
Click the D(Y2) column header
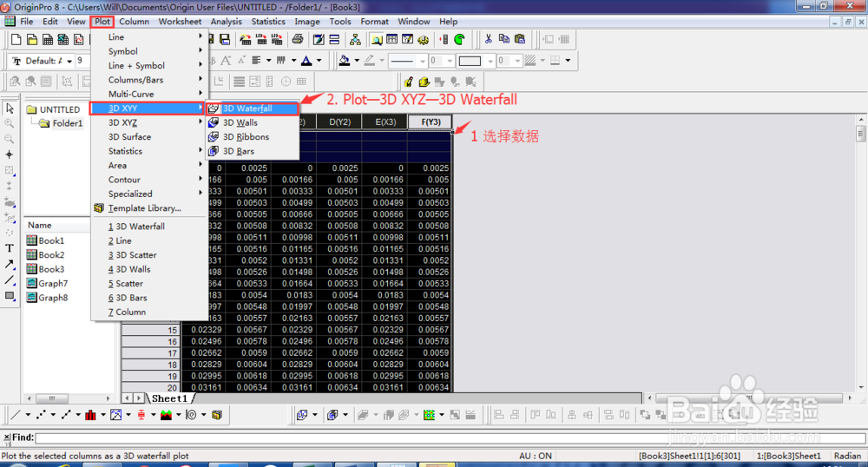click(339, 122)
